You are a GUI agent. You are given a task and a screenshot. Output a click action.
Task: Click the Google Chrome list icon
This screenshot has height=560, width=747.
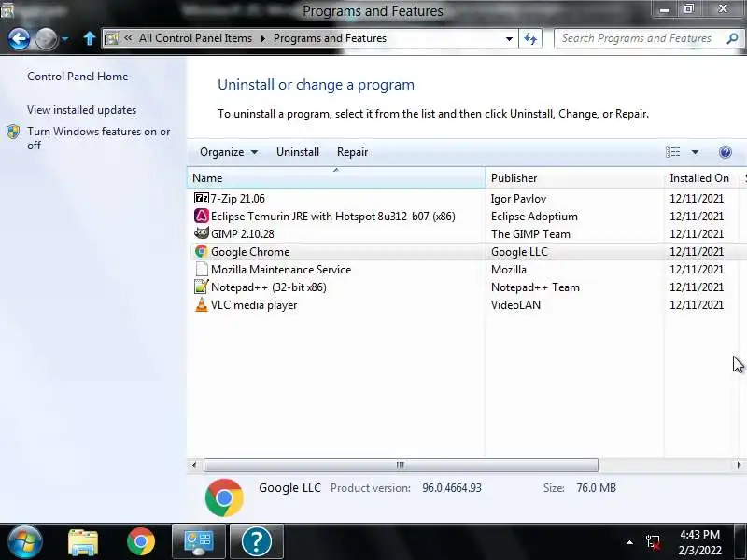[202, 251]
